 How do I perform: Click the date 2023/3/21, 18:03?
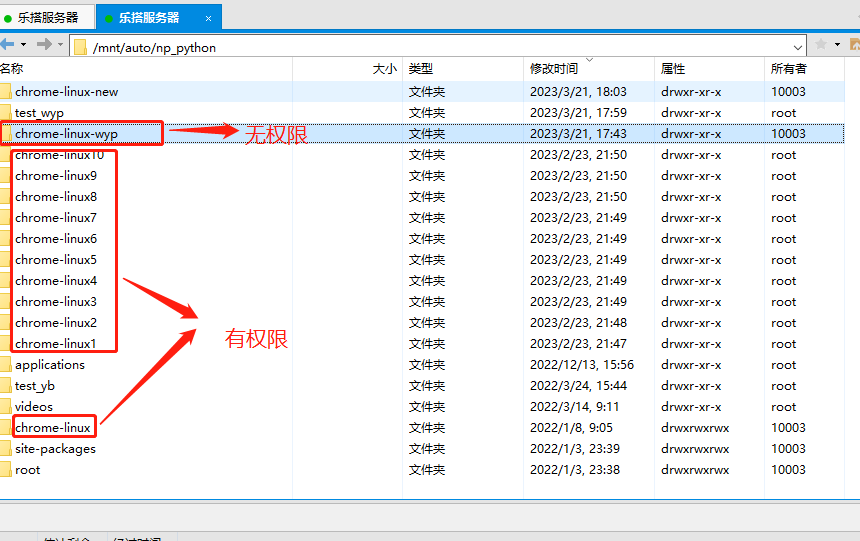tap(578, 92)
